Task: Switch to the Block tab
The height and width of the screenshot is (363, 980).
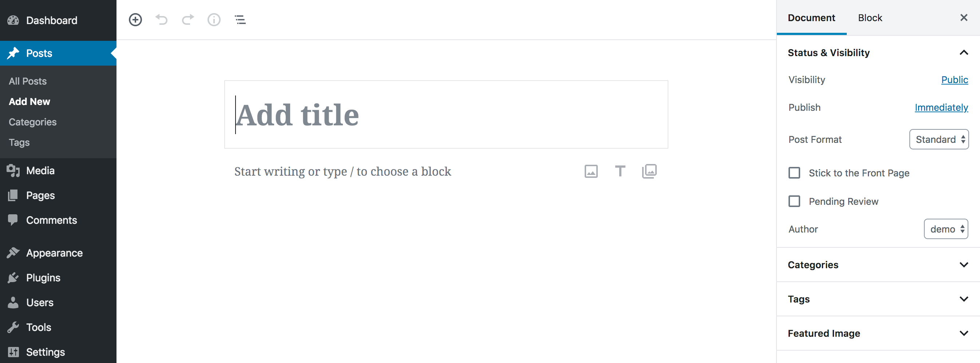Action: point(870,18)
